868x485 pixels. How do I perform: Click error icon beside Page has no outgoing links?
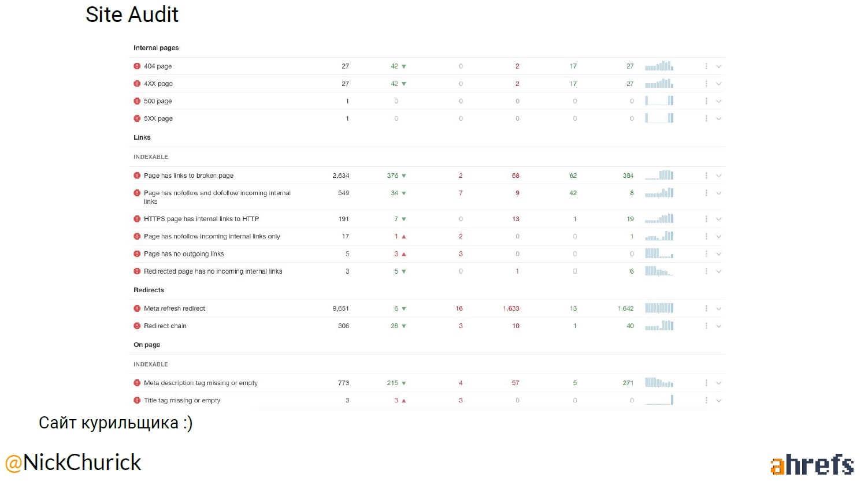(x=137, y=253)
